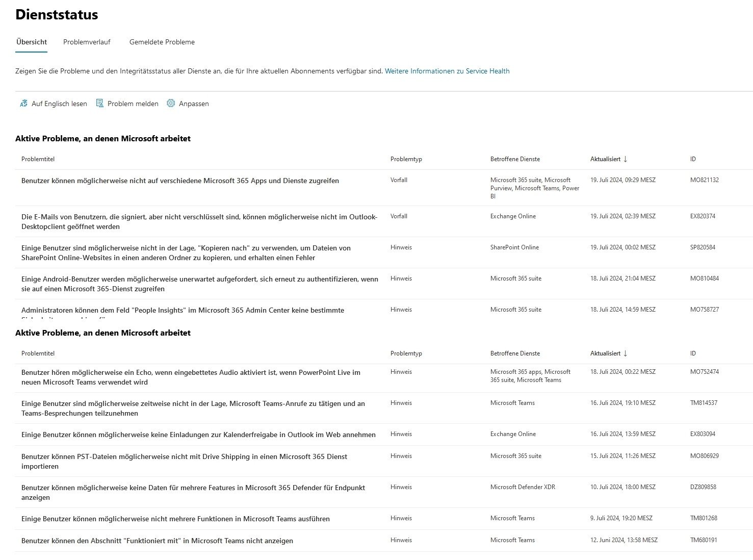
Task: Click the Aktualisiert sort arrow in second table
Action: tap(626, 353)
